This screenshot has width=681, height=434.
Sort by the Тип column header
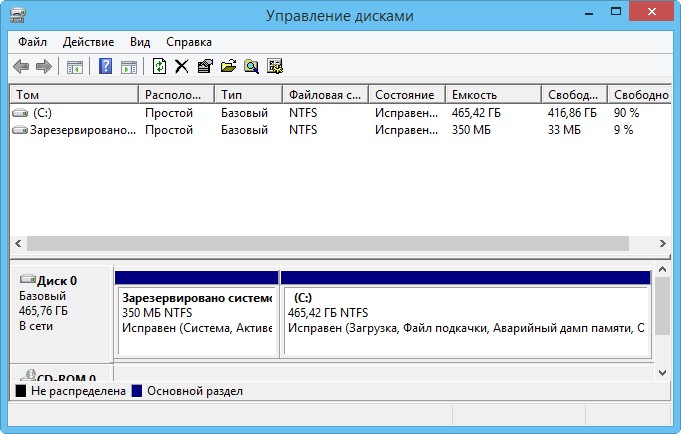click(248, 95)
